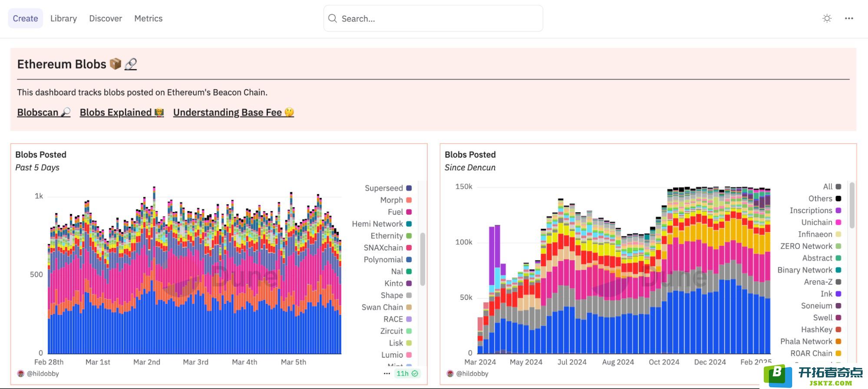This screenshot has height=389, width=868.
Task: Toggle HashKey legend entry
Action: pyautogui.click(x=821, y=330)
